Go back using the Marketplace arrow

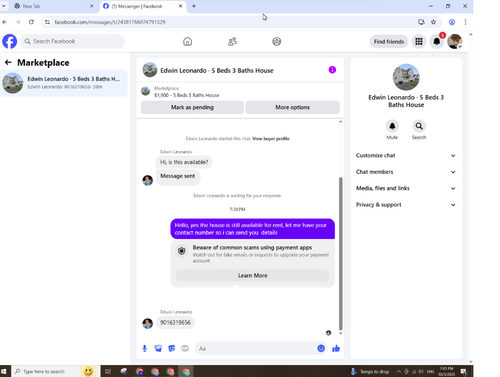(8, 62)
